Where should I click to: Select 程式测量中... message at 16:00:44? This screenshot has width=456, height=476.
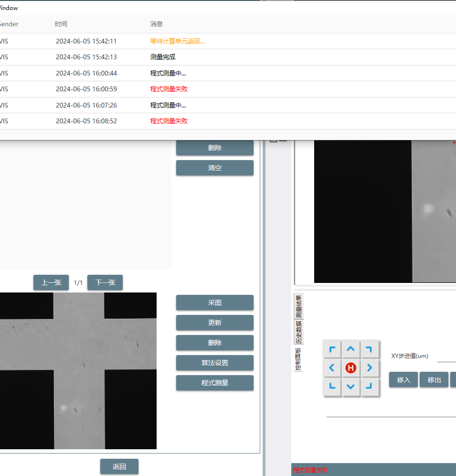coord(168,73)
